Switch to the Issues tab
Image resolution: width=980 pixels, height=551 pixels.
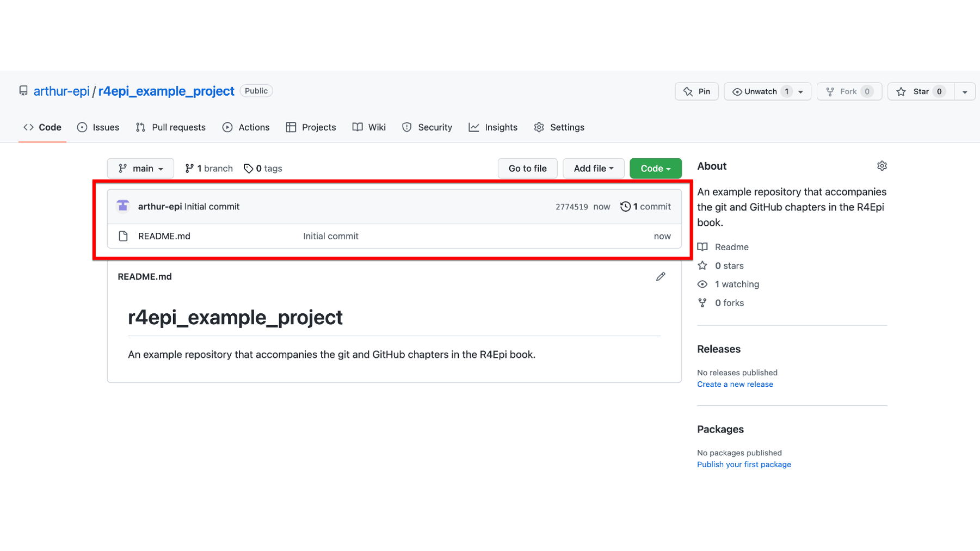point(98,127)
